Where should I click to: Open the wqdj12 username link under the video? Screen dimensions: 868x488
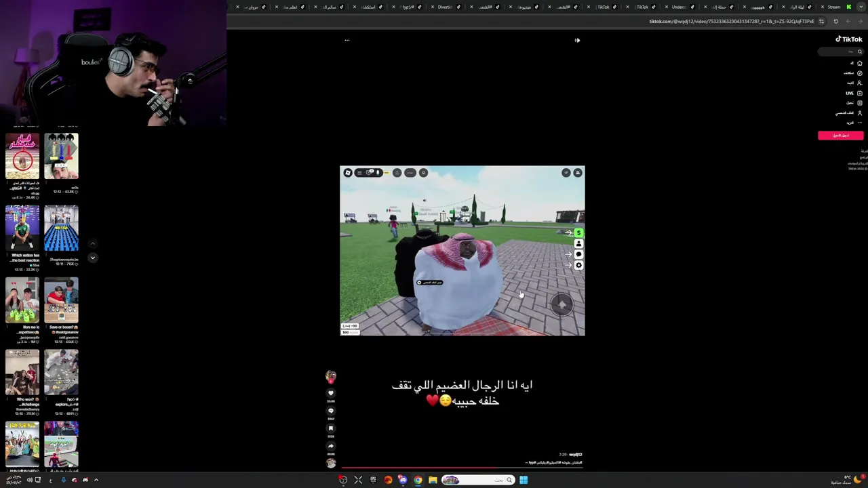click(x=576, y=455)
